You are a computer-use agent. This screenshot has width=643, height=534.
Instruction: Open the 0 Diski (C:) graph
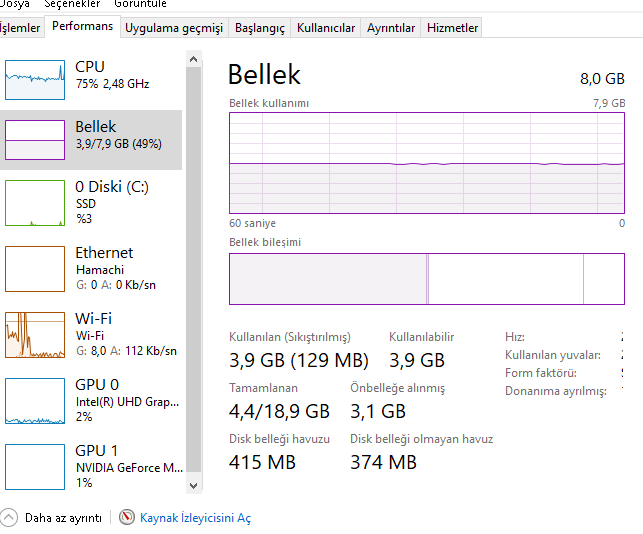pyautogui.click(x=35, y=202)
